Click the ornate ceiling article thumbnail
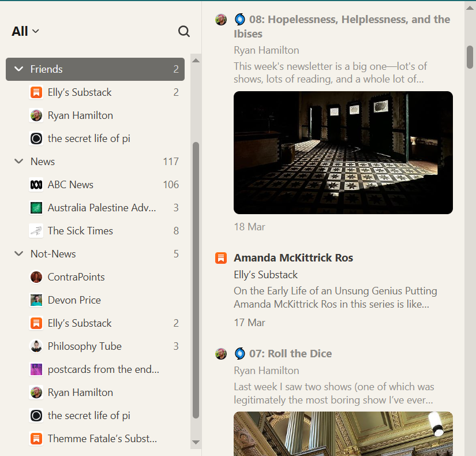The height and width of the screenshot is (456, 476). (x=343, y=434)
